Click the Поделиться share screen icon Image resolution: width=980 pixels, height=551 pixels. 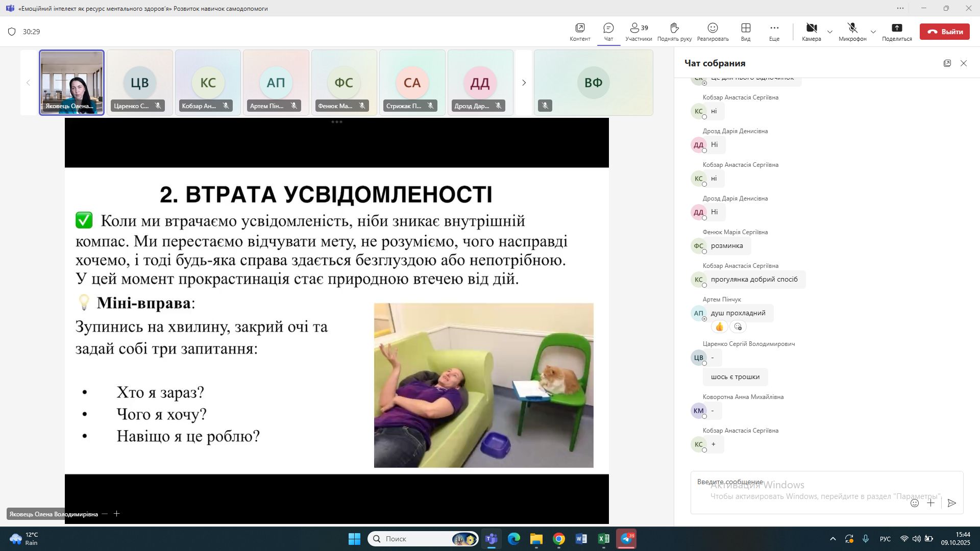pyautogui.click(x=897, y=28)
